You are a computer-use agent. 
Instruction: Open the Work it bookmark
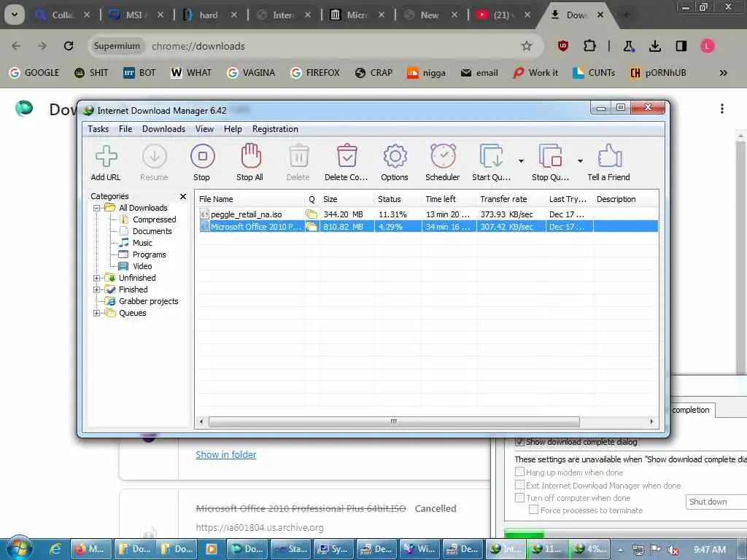pyautogui.click(x=535, y=73)
